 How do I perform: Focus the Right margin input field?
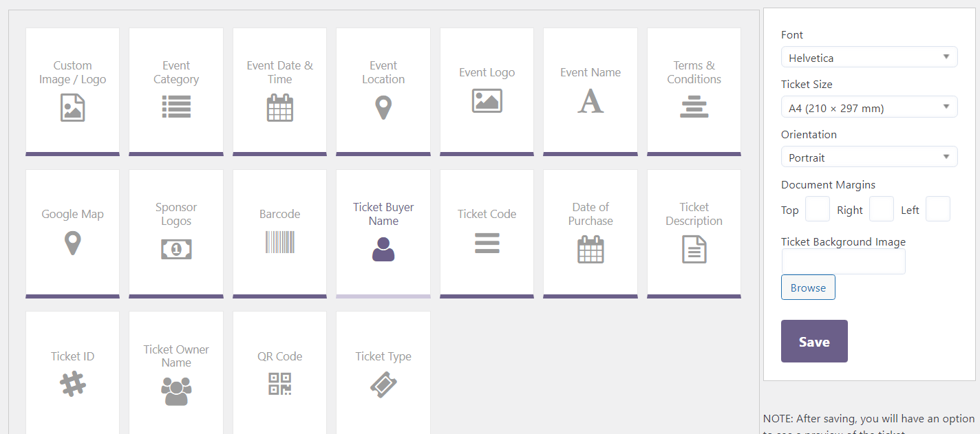click(882, 209)
